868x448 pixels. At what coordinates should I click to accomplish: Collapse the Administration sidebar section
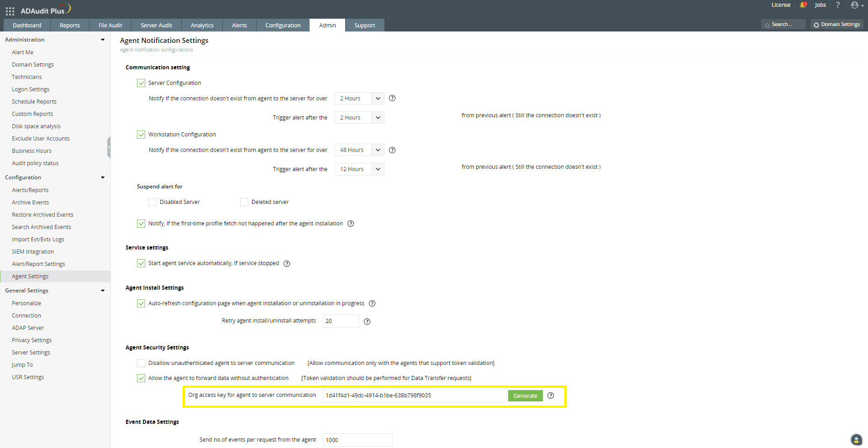coord(102,39)
